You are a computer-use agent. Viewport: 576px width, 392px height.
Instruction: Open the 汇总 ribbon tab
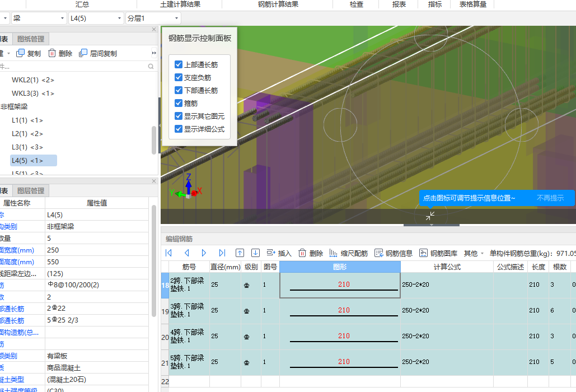point(82,4)
